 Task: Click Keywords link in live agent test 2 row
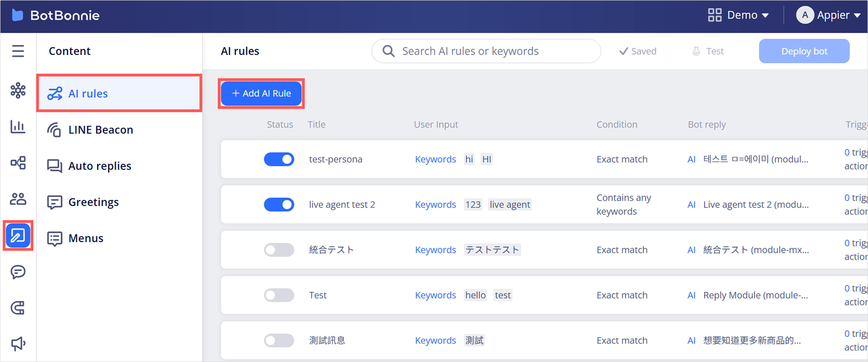(435, 204)
